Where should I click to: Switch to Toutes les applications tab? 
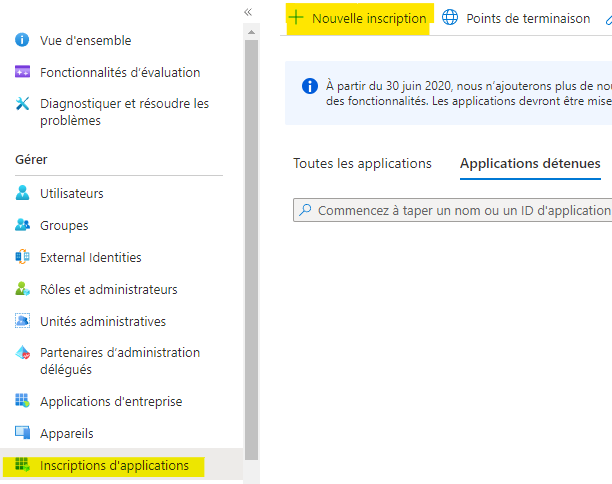362,164
